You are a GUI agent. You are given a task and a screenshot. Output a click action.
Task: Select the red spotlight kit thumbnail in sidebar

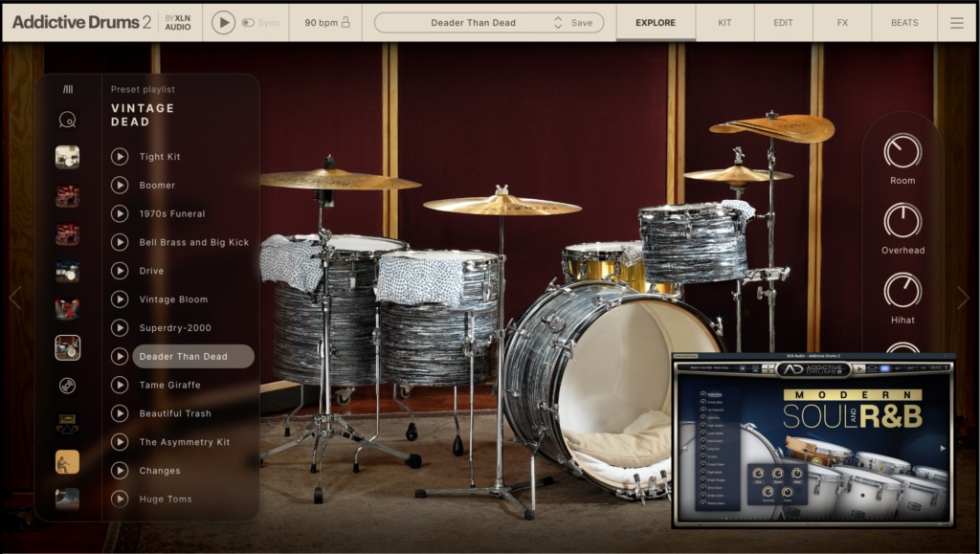pos(68,309)
